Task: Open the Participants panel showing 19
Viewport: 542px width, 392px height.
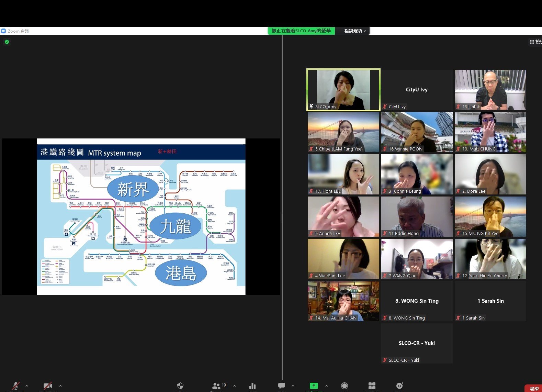Action: pos(219,386)
